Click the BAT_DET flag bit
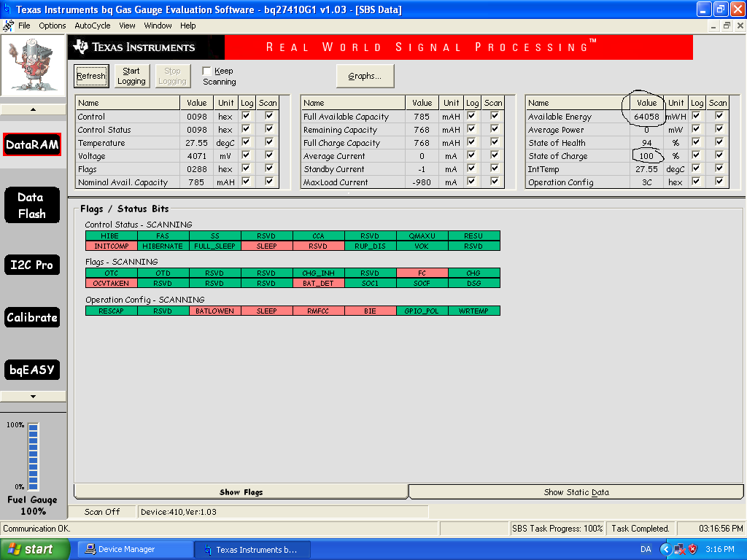Viewport: 747px width, 560px height. click(x=318, y=284)
